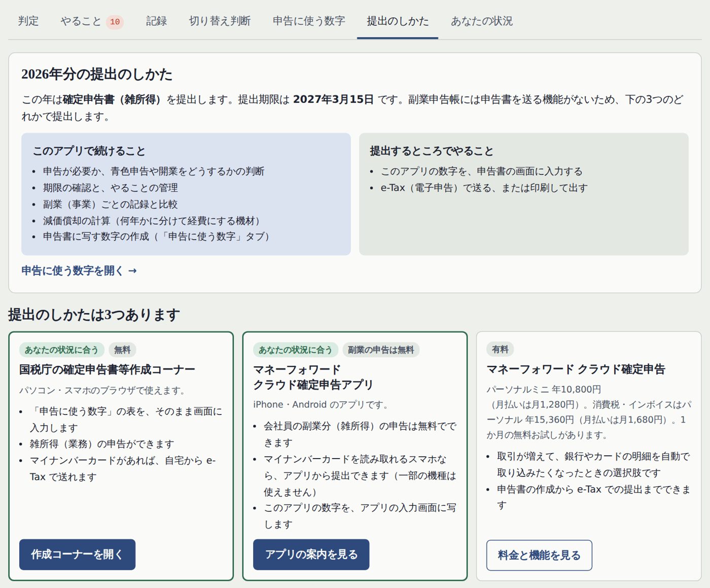Click the iPhone・Android のアプリです text
710x588 pixels.
pos(322,405)
